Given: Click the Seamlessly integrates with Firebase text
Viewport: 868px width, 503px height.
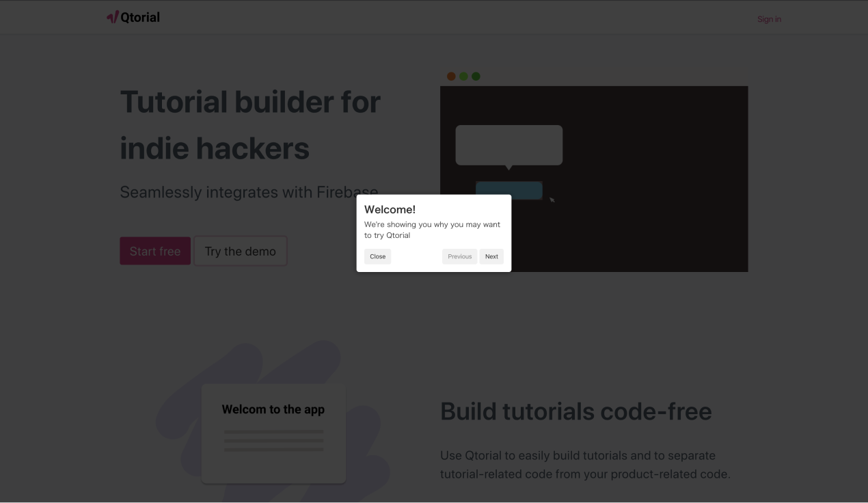Looking at the screenshot, I should [x=249, y=192].
